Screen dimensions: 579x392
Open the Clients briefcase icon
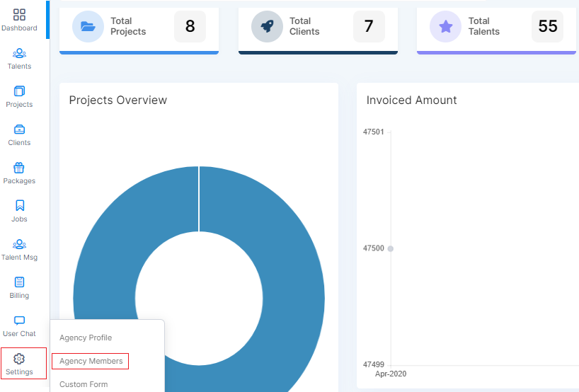(19, 129)
